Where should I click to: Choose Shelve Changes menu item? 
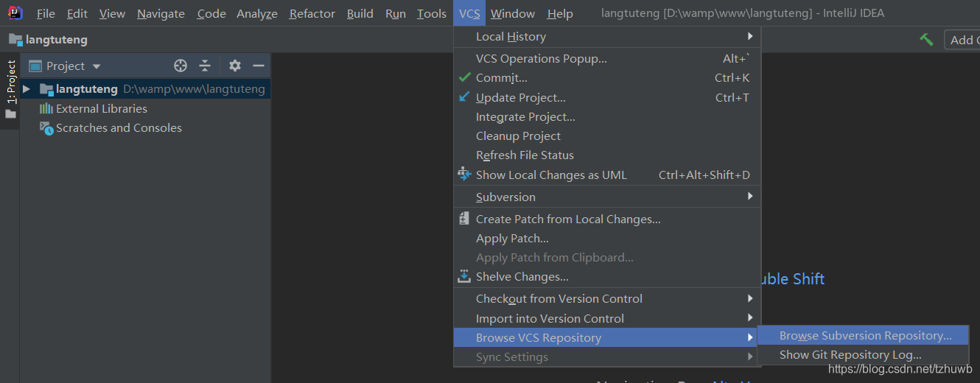[x=522, y=277]
